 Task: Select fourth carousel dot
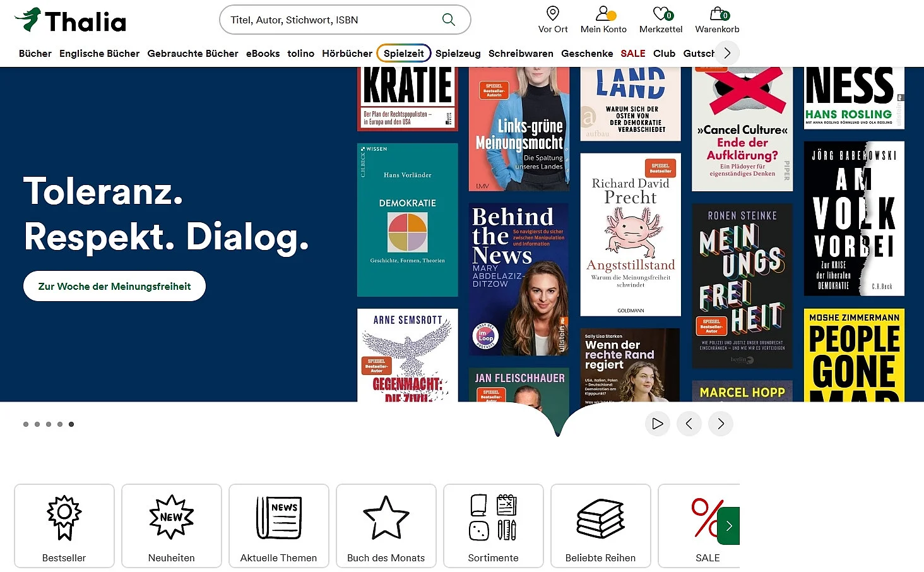(60, 424)
